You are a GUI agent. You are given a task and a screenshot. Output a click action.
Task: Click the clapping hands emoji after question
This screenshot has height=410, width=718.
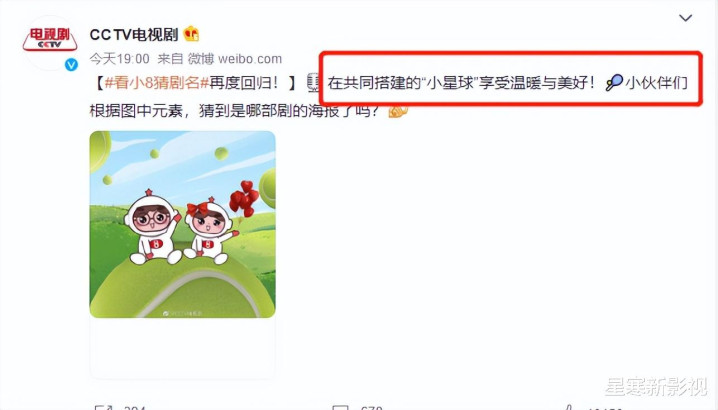pos(397,110)
